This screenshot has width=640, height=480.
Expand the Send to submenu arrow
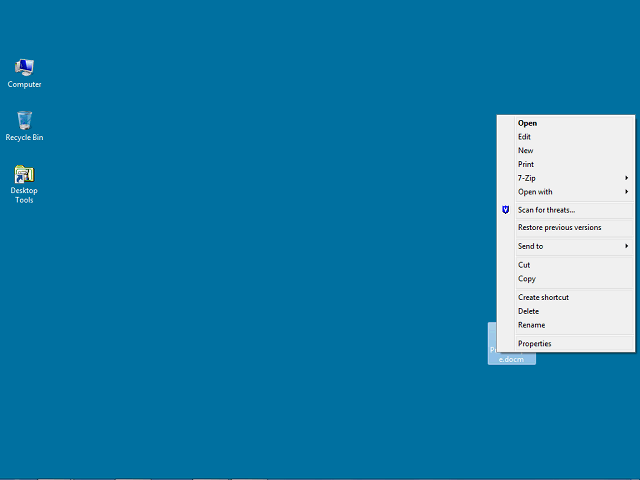coord(627,246)
